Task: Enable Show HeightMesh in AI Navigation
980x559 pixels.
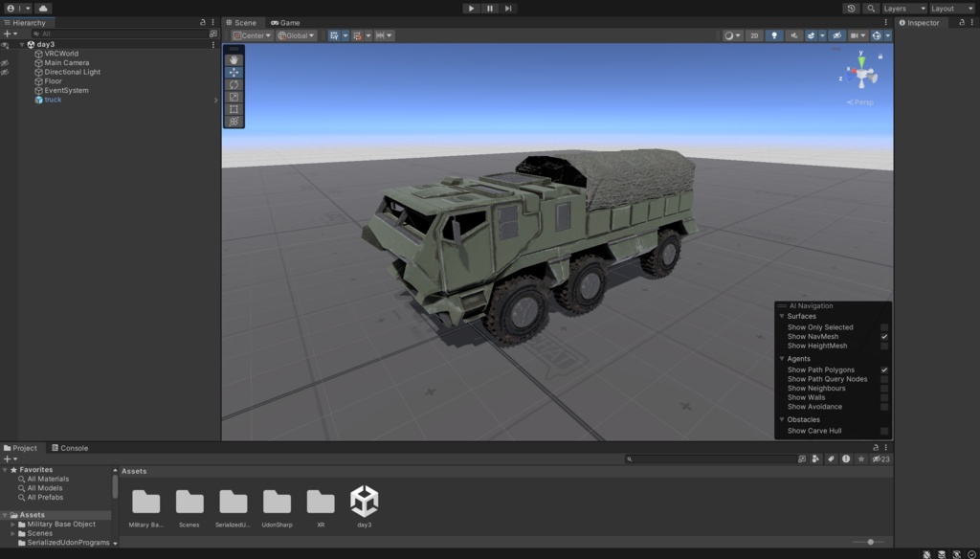Action: pyautogui.click(x=883, y=346)
